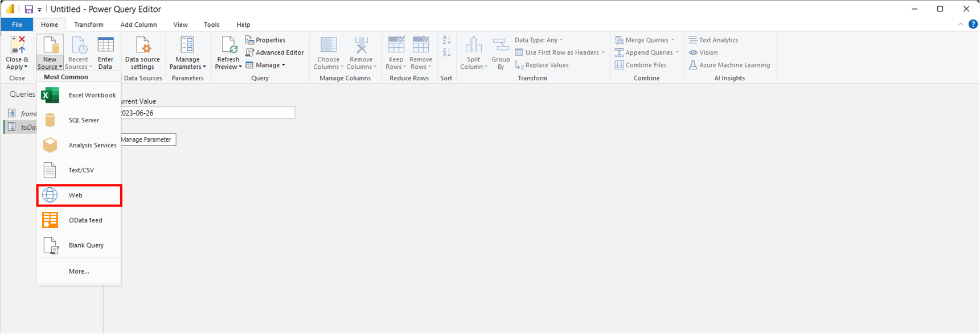Open the File tab
Screen dimensions: 980x334
pos(17,24)
